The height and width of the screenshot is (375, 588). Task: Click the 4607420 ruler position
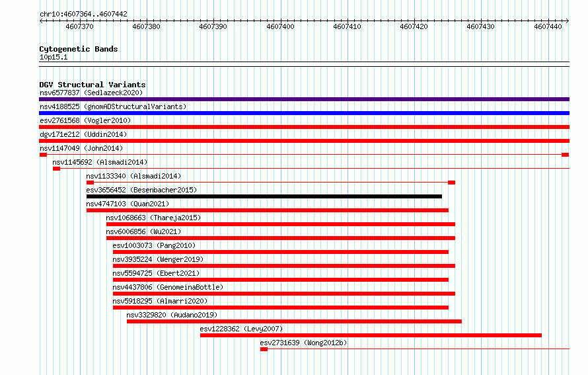(414, 26)
